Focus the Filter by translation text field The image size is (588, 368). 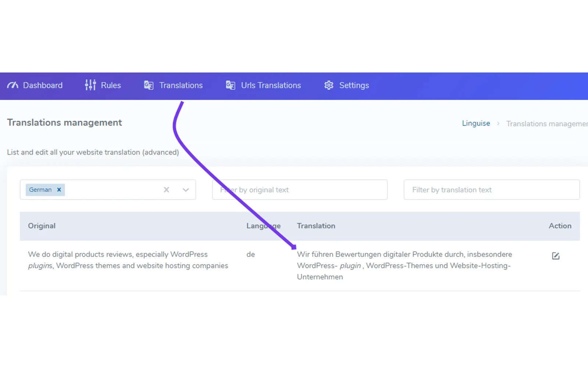(492, 190)
